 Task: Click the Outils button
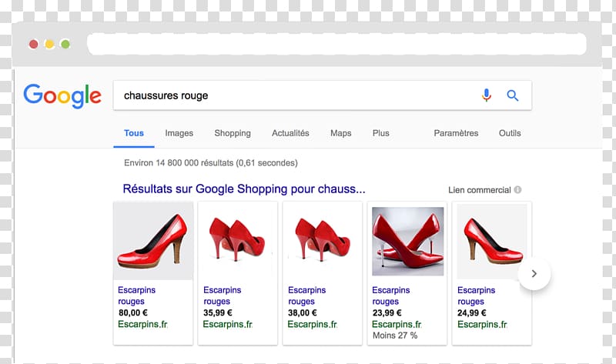(x=510, y=133)
